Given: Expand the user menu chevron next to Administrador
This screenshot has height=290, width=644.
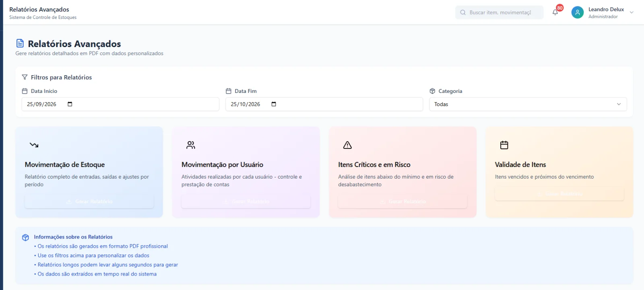Looking at the screenshot, I should 632,12.
